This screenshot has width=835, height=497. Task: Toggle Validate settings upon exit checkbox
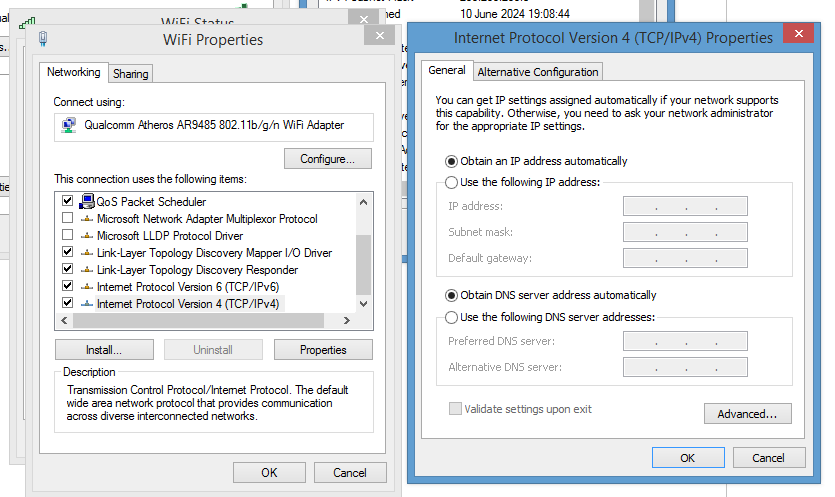(455, 409)
